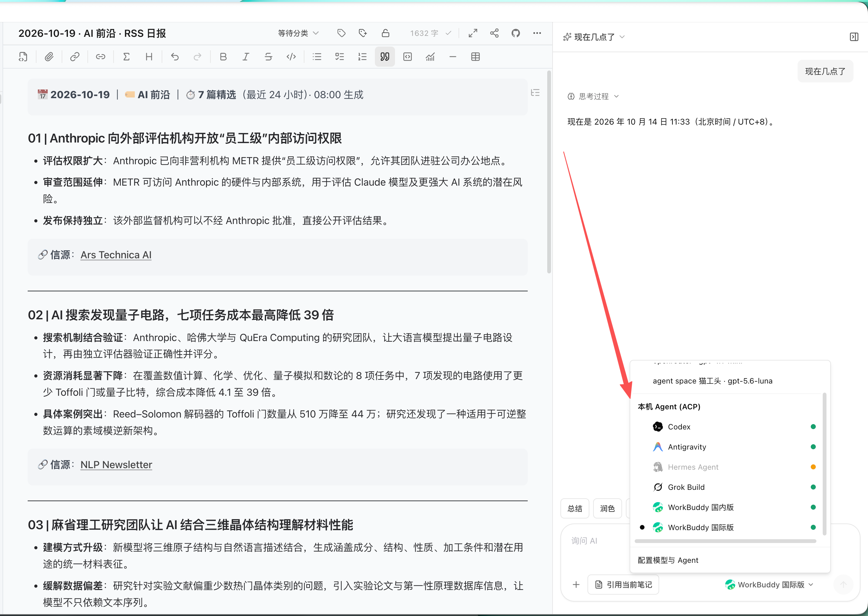Viewport: 868px width, 616px height.
Task: Click the 润色 quick action button
Action: [608, 508]
